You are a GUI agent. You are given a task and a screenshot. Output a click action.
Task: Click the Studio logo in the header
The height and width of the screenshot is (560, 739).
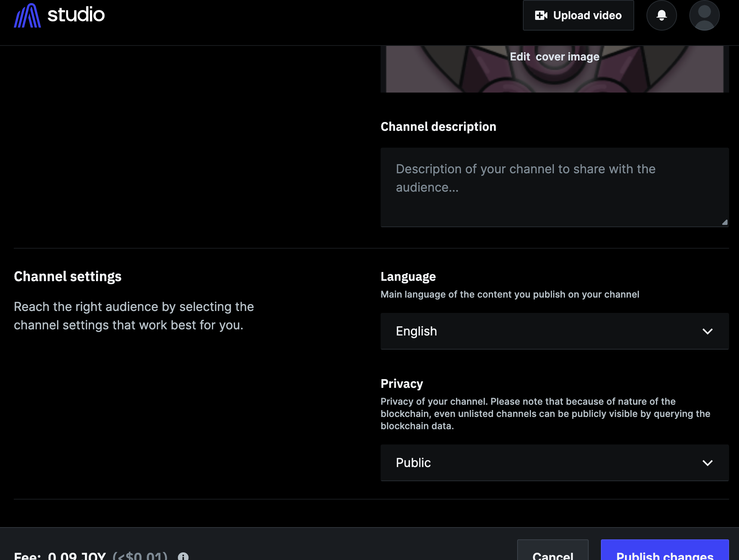28,15
